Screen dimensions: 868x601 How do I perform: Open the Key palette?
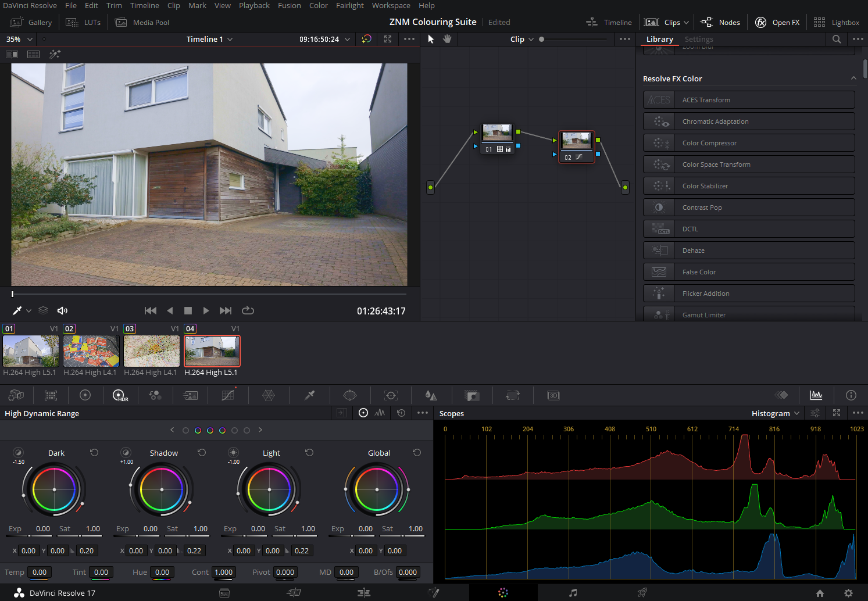pyautogui.click(x=472, y=395)
